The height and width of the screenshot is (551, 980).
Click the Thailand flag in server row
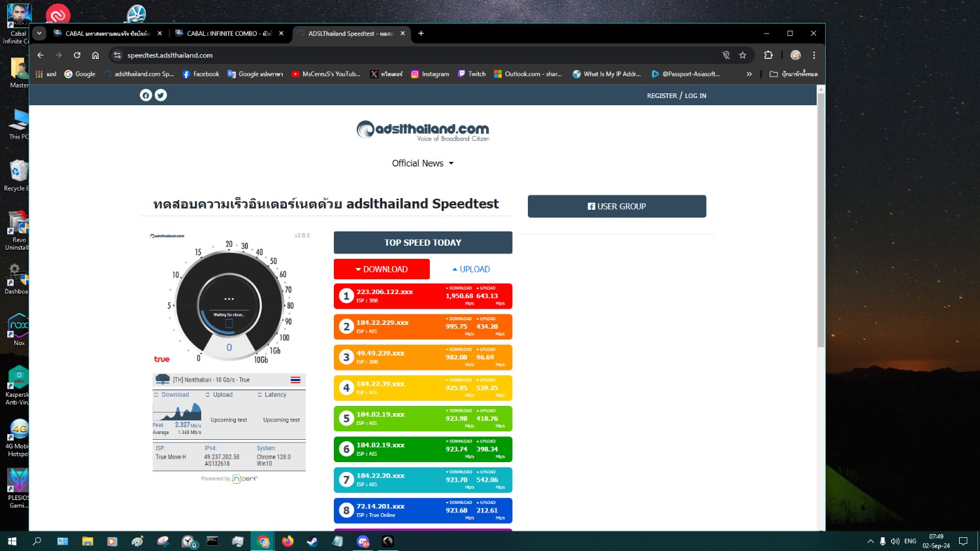(x=295, y=380)
